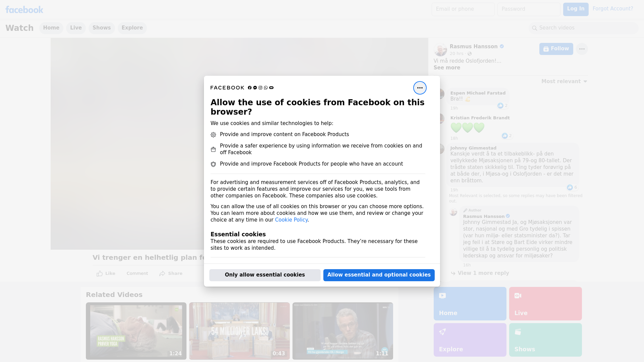The width and height of the screenshot is (644, 362).
Task: Click the search magnifier icon in Search videos
Action: point(534,28)
